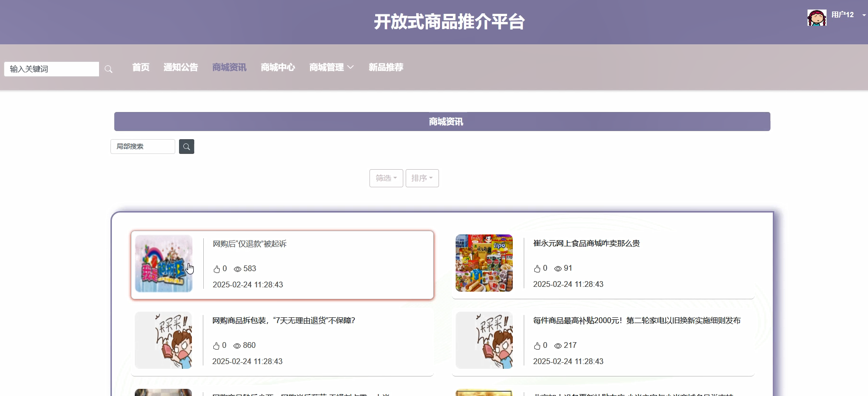Click date under 仅退款 article
The width and height of the screenshot is (868, 396).
click(x=248, y=285)
